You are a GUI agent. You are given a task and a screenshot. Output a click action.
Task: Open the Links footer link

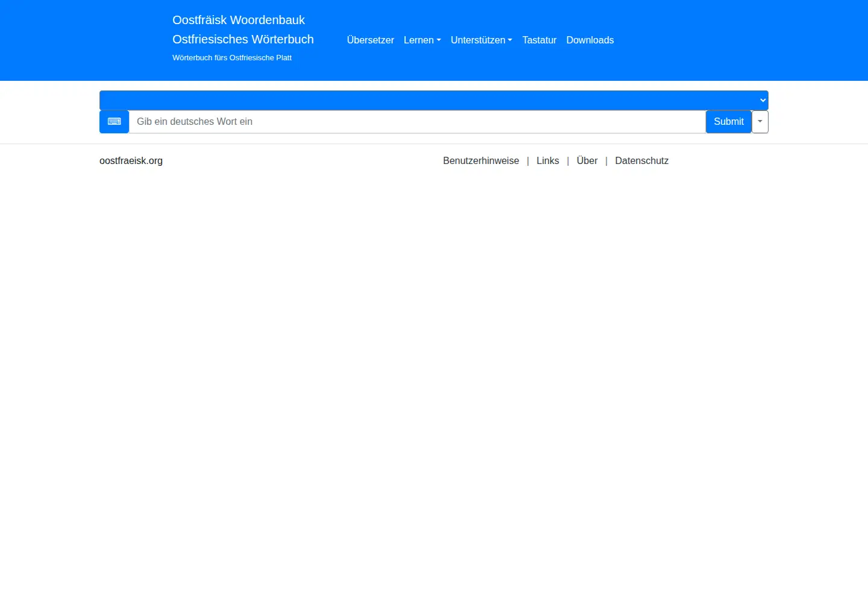tap(548, 161)
